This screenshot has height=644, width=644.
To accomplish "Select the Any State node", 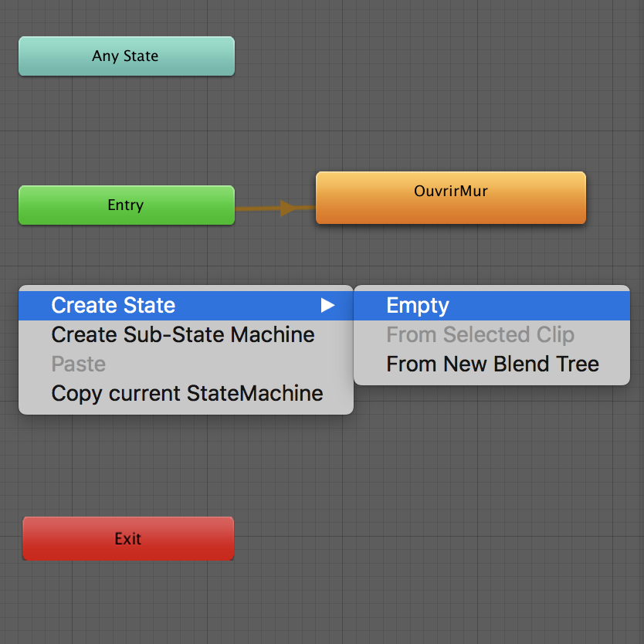I will (126, 56).
